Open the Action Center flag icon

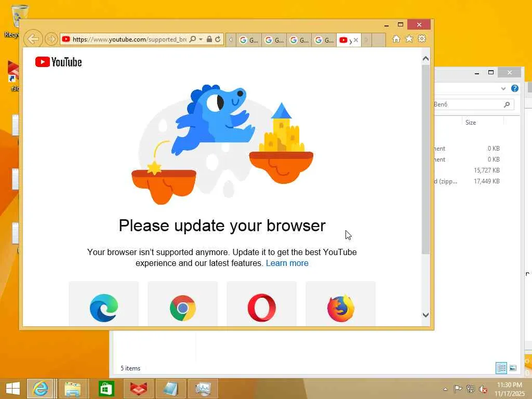pyautogui.click(x=458, y=389)
